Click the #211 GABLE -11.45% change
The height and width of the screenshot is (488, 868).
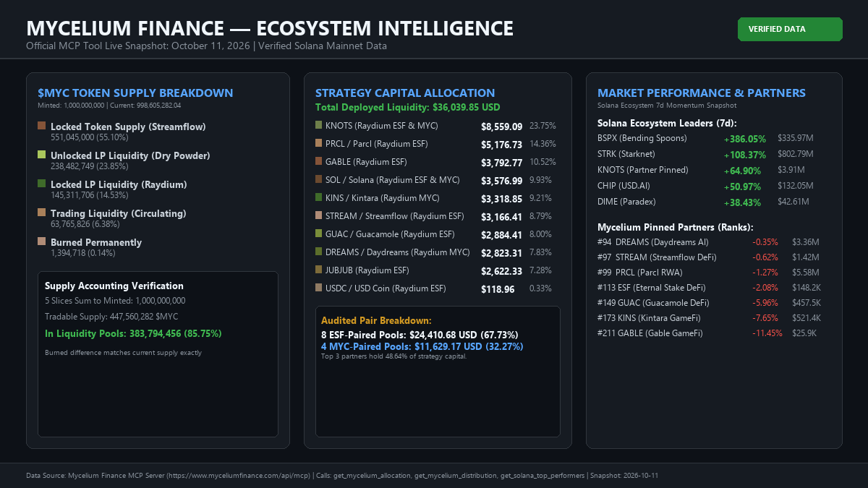[767, 333]
